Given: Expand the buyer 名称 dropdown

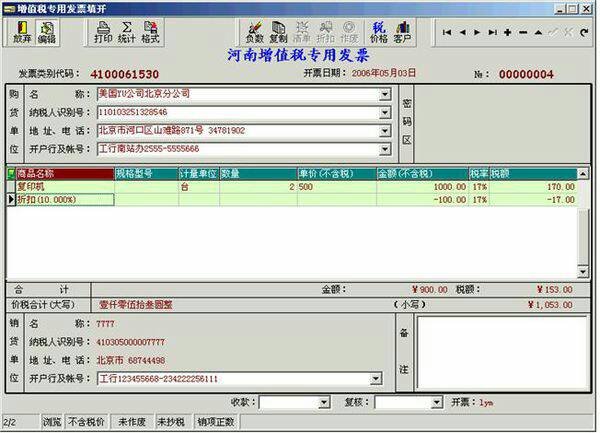Looking at the screenshot, I should 385,94.
